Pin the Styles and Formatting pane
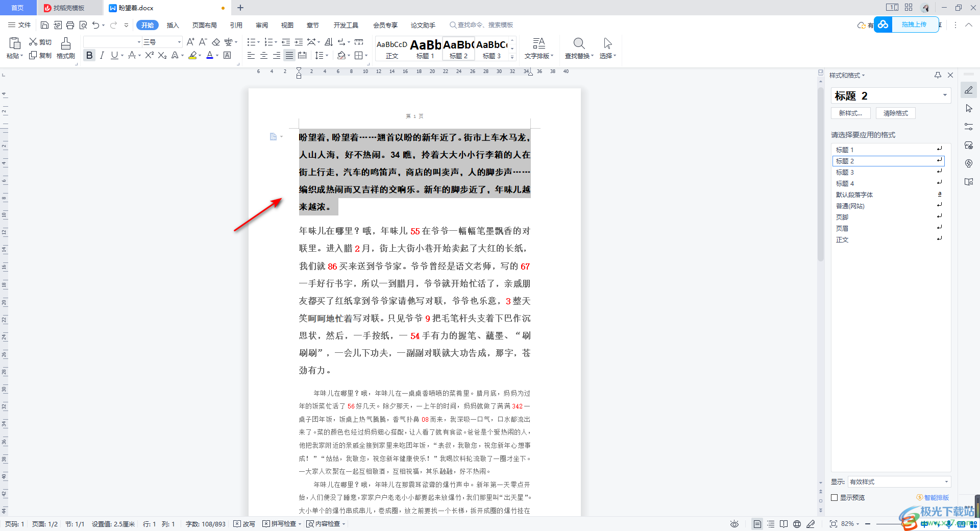 point(938,75)
